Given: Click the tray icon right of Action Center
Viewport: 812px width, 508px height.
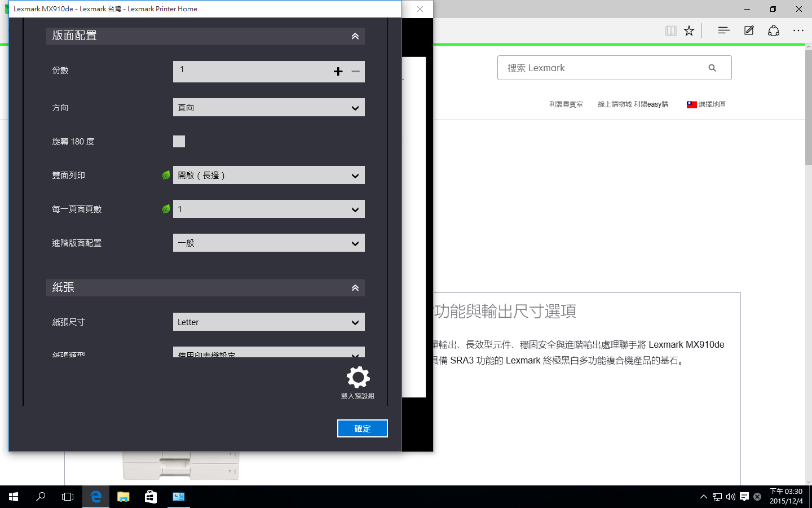Looking at the screenshot, I should point(757,497).
